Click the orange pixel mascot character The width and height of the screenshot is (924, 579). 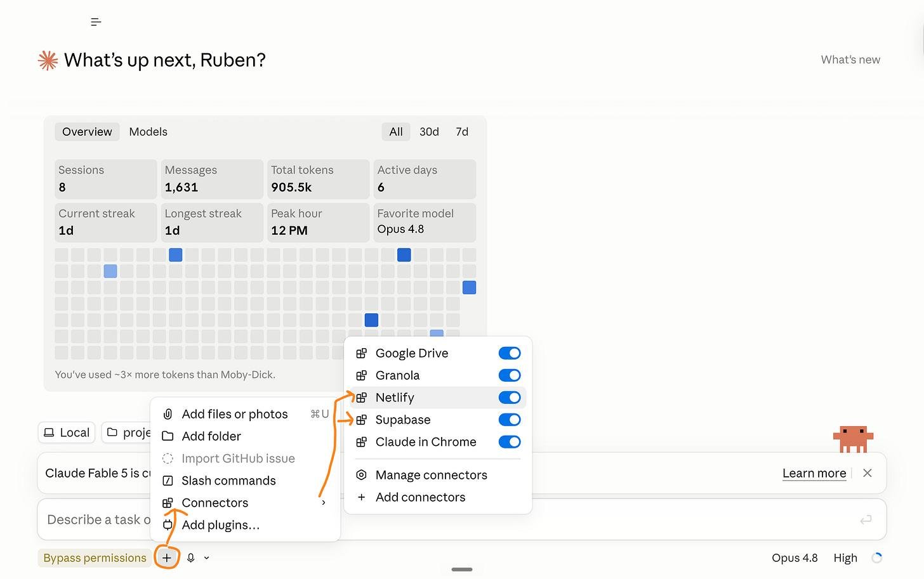click(853, 439)
